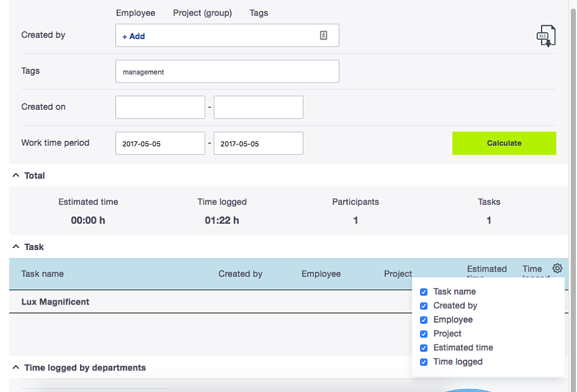Switch to Project (group) tab
Viewport: 577px width, 392px height.
[x=202, y=13]
